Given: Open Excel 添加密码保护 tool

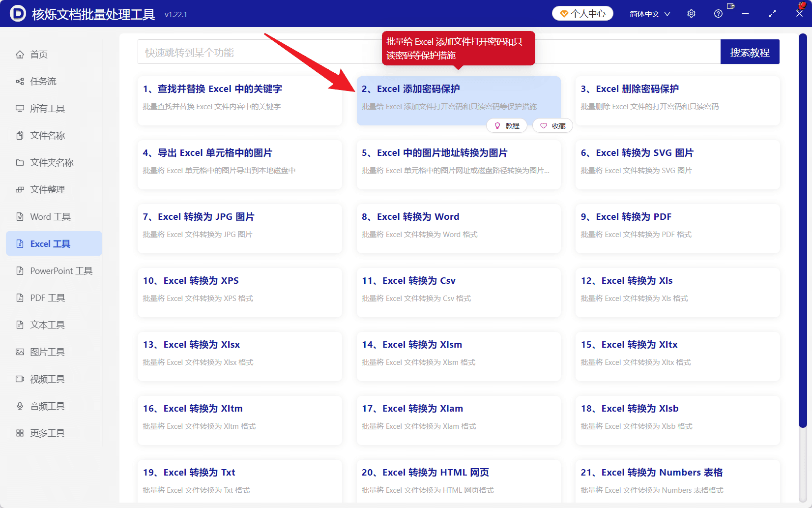Looking at the screenshot, I should pyautogui.click(x=459, y=101).
